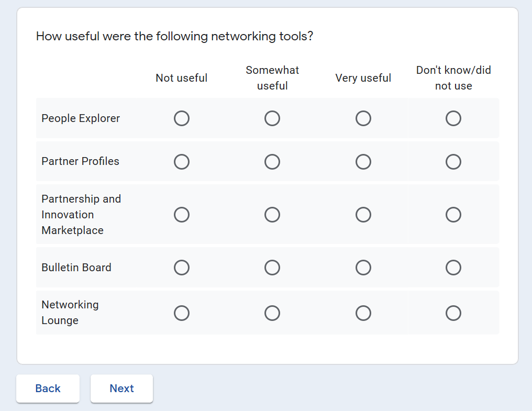Choose Don't know/did not use for People Explorer
Viewport: 532px width, 411px height.
pos(453,119)
